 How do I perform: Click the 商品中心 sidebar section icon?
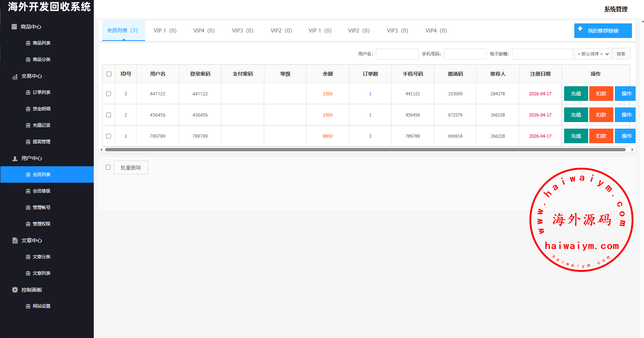(x=14, y=27)
